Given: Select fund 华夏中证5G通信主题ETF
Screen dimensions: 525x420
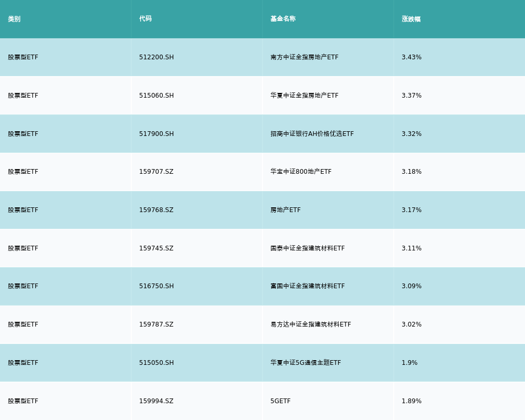Looking at the screenshot, I should point(306,363).
